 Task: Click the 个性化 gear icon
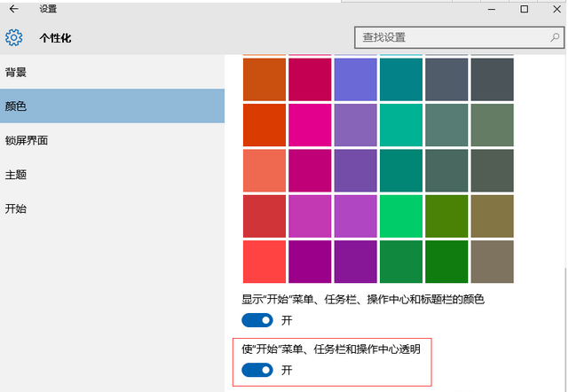[x=14, y=37]
